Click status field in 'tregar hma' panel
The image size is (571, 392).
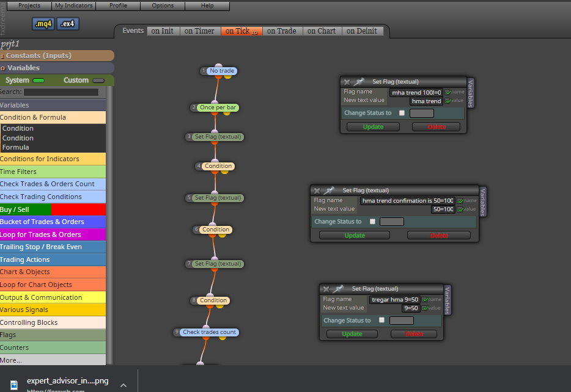point(402,321)
